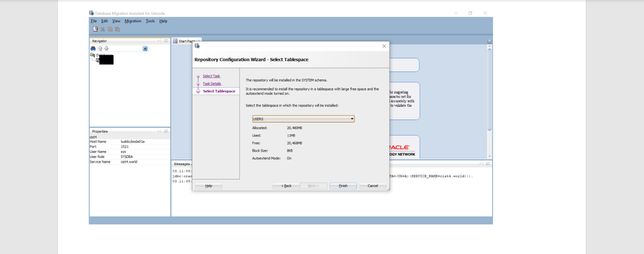The image size is (644, 254).
Task: Click the Back button in wizard
Action: click(286, 186)
